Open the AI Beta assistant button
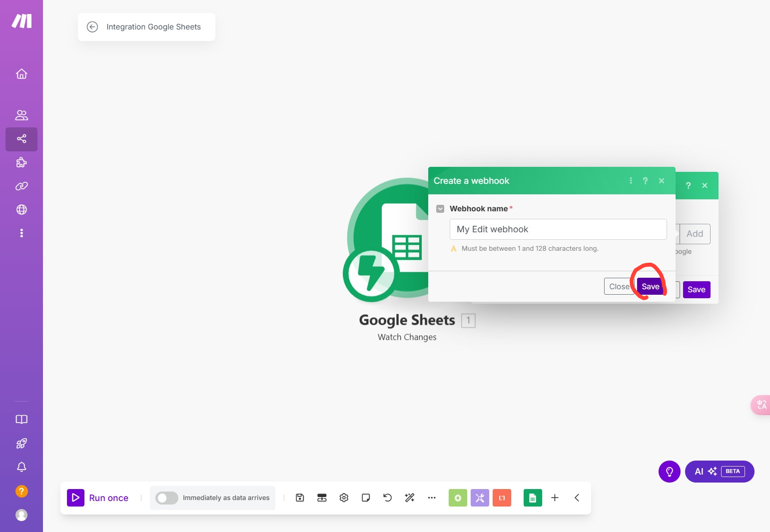Viewport: 770px width, 532px height. tap(720, 472)
